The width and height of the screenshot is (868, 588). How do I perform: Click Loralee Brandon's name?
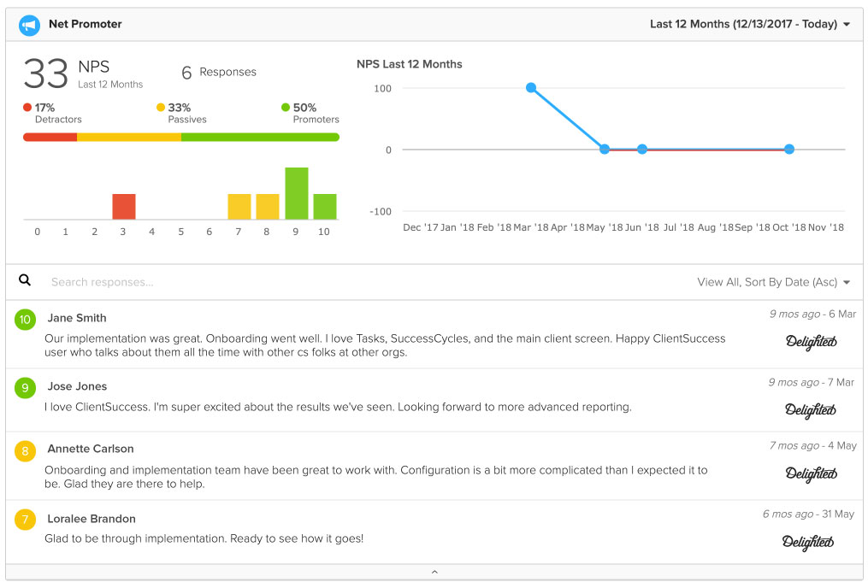90,519
